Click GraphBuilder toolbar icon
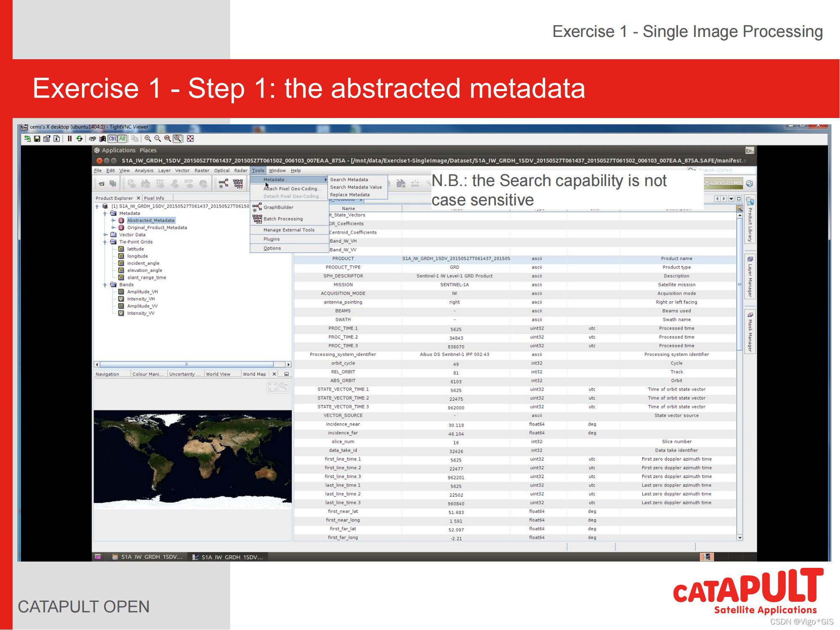The height and width of the screenshot is (630, 840). coord(223,184)
